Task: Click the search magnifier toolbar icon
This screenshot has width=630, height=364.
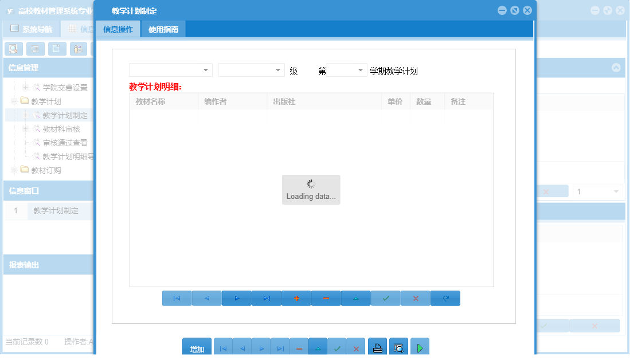Action: tap(13, 49)
